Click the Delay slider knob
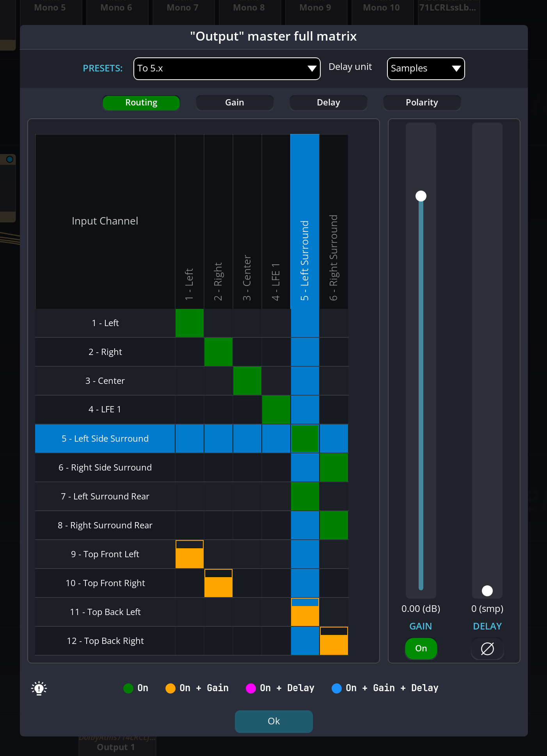The image size is (547, 756). (x=487, y=591)
